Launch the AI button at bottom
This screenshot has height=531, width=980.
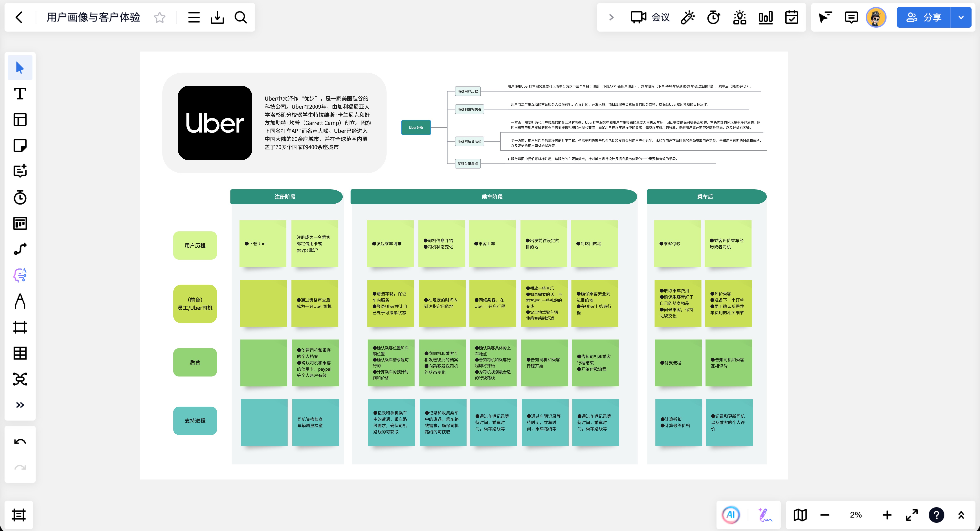[731, 515]
